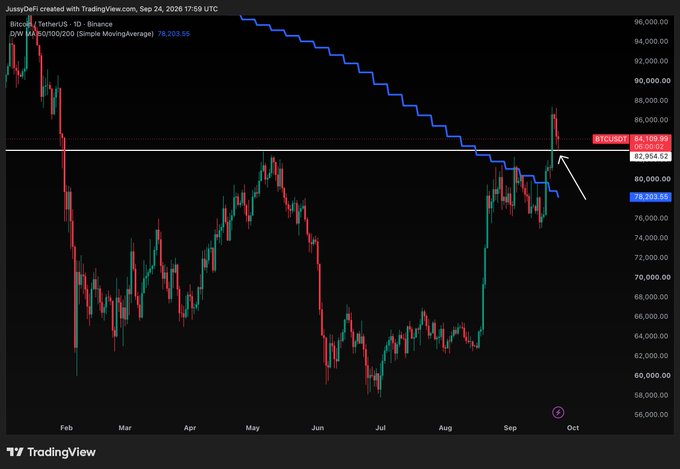This screenshot has width=680, height=469.
Task: Click the Sep label on time axis
Action: coord(510,428)
